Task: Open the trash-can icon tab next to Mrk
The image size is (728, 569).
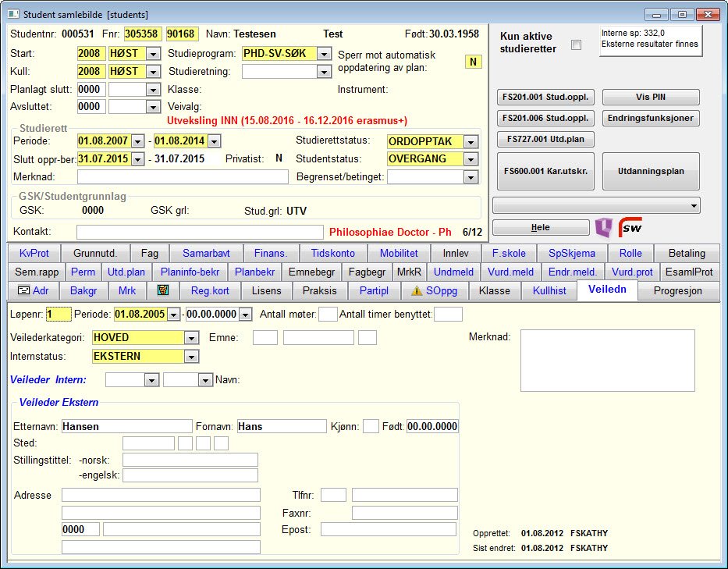Action: 162,291
